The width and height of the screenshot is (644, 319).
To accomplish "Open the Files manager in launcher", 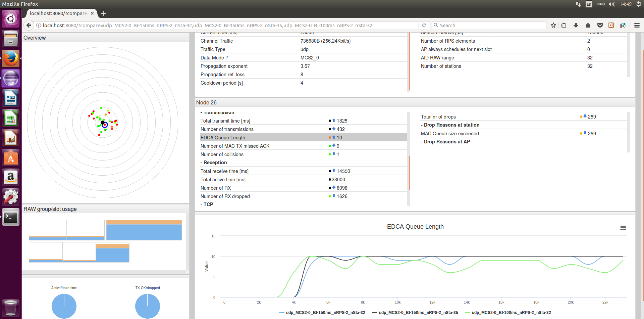I will coord(11,39).
